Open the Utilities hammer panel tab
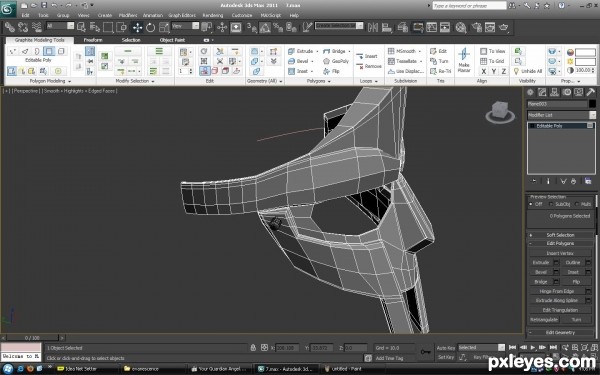600x375 pixels. [x=590, y=92]
